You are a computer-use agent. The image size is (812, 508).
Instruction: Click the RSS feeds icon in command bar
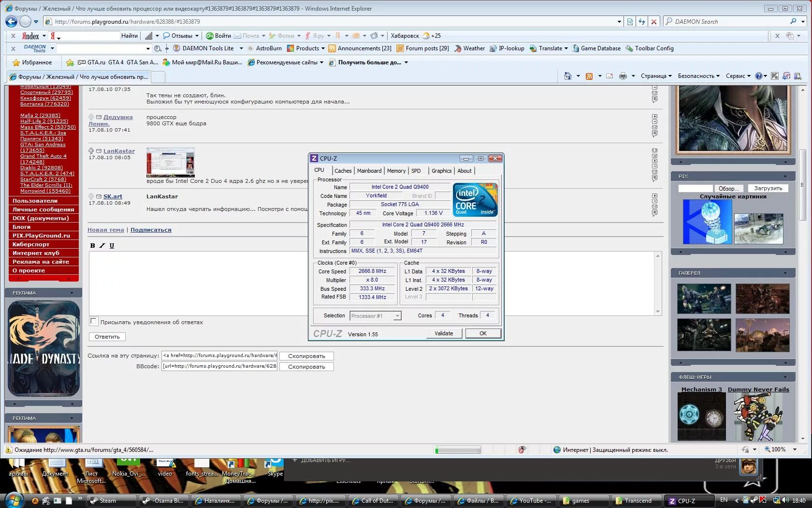click(589, 76)
